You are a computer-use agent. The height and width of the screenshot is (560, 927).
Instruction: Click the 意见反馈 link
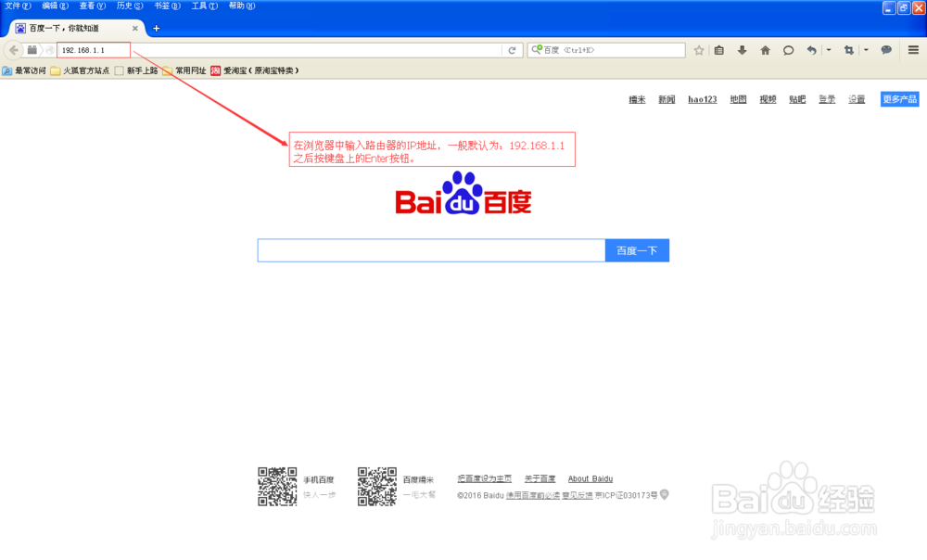pos(577,495)
